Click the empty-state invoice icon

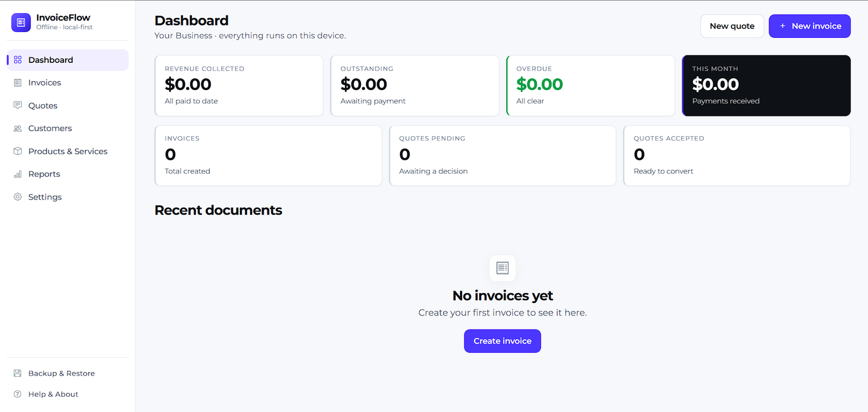pyautogui.click(x=502, y=268)
